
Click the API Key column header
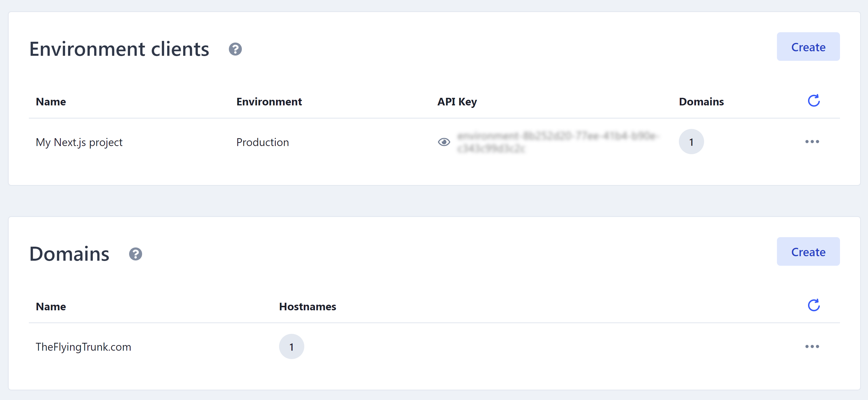(x=457, y=102)
